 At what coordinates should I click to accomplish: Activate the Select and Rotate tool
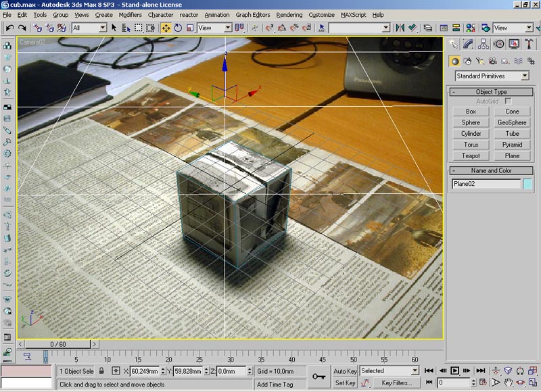click(178, 28)
